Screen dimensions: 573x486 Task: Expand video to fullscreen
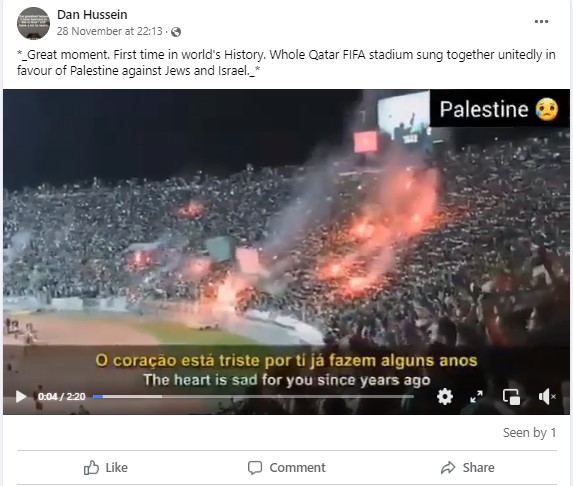click(x=477, y=396)
